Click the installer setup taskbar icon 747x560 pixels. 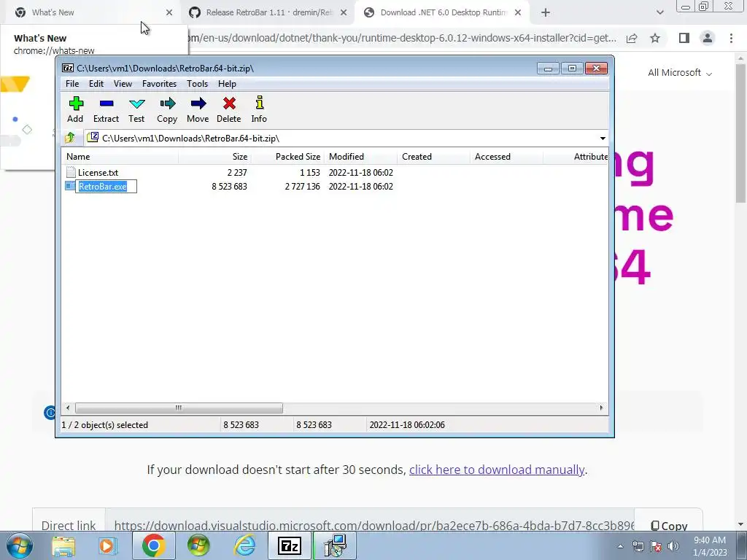click(335, 545)
